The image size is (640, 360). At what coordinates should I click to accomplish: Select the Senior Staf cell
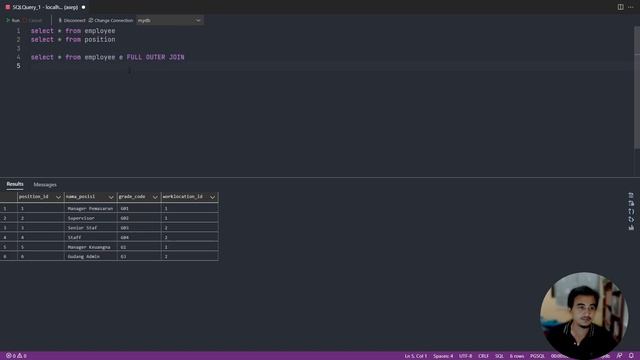tap(91, 228)
